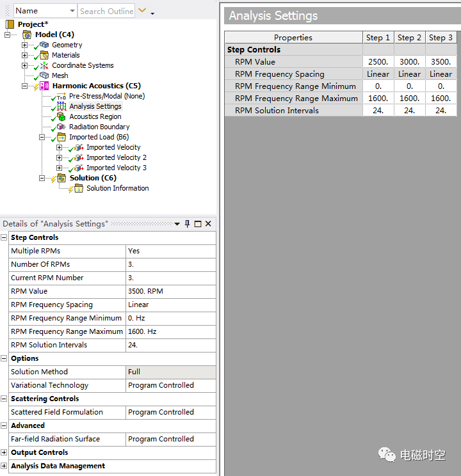This screenshot has width=461, height=476.
Task: Click the Project book icon
Action: 10,24
